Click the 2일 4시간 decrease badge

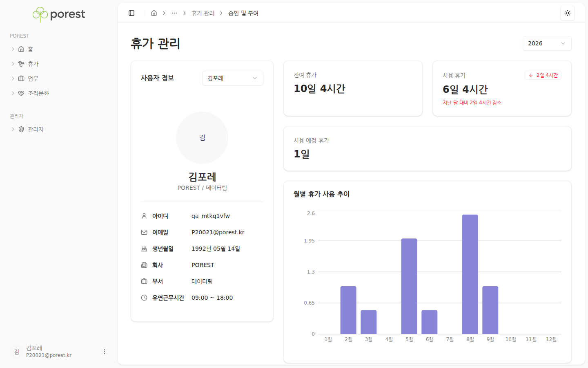point(543,75)
